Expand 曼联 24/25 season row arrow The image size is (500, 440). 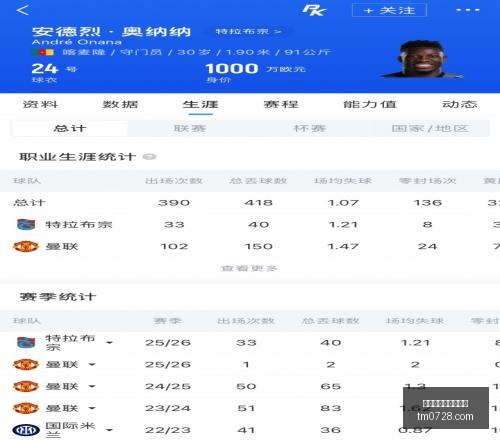tap(92, 387)
